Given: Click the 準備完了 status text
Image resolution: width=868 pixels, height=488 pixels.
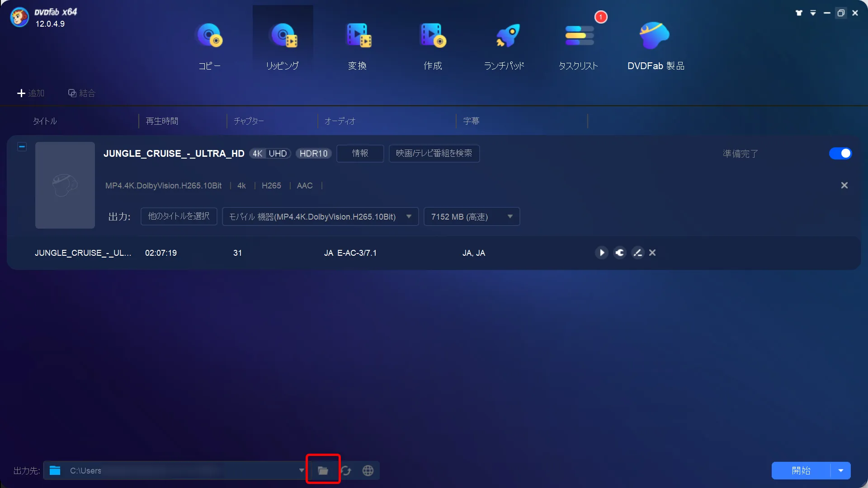Looking at the screenshot, I should pos(741,154).
